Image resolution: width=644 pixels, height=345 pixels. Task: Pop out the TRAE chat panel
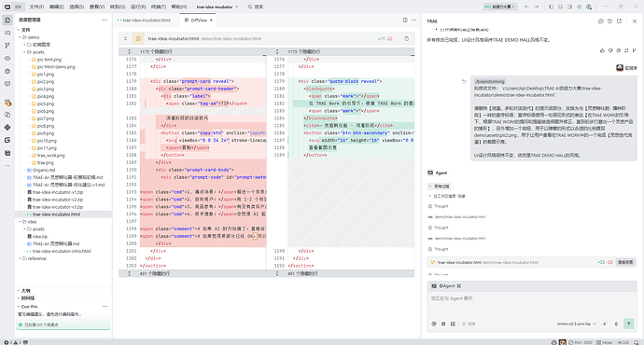[619, 21]
